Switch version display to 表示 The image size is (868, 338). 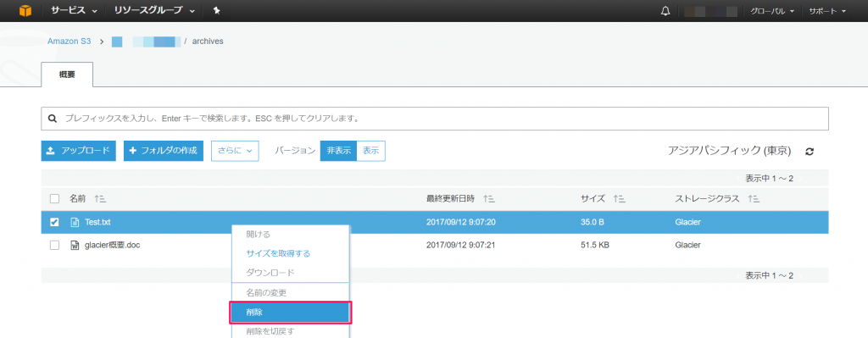371,151
